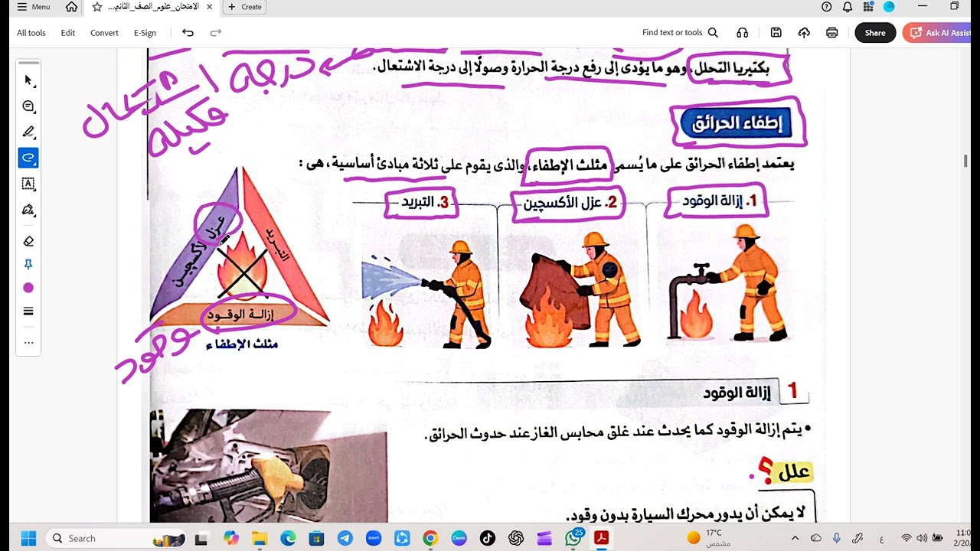Close the open PDF document tab

tap(210, 7)
